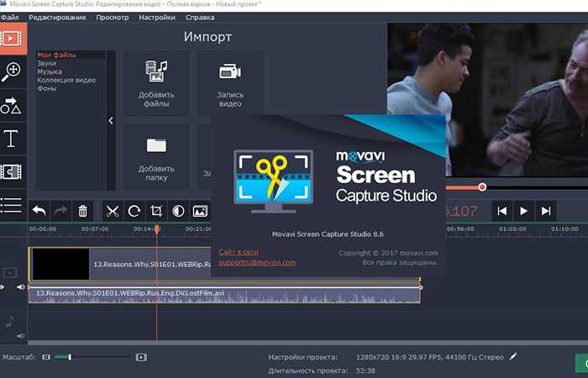Click the video track filmstrip icon
The image size is (588, 378).
[x=10, y=273]
